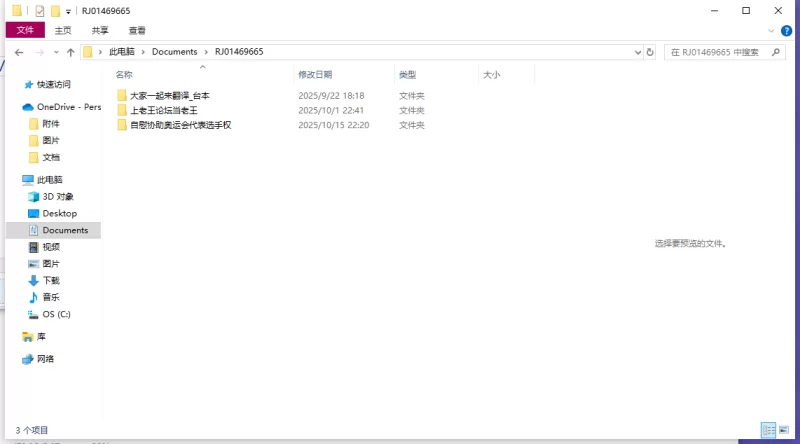The height and width of the screenshot is (444, 800).
Task: Click the Properties icon in quick access toolbar
Action: coord(40,11)
